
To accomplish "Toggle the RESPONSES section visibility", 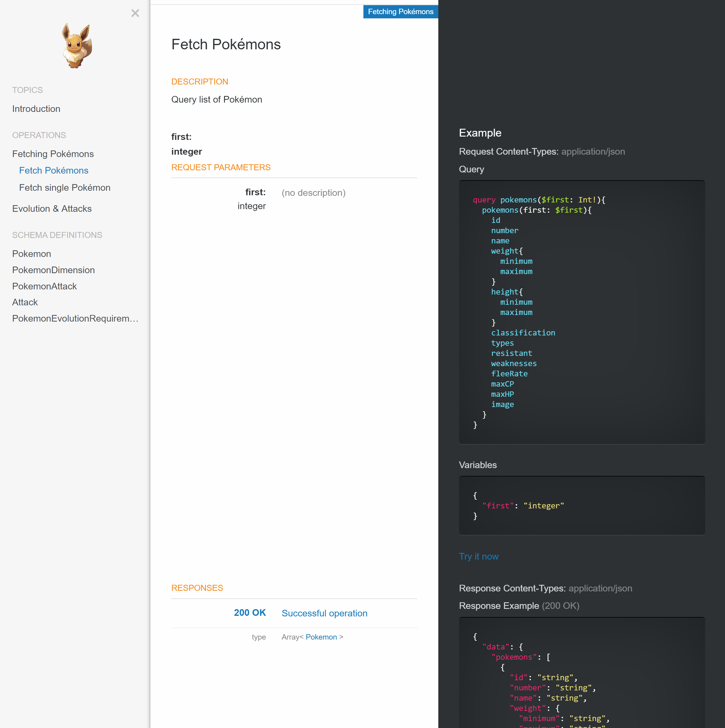I will point(196,587).
